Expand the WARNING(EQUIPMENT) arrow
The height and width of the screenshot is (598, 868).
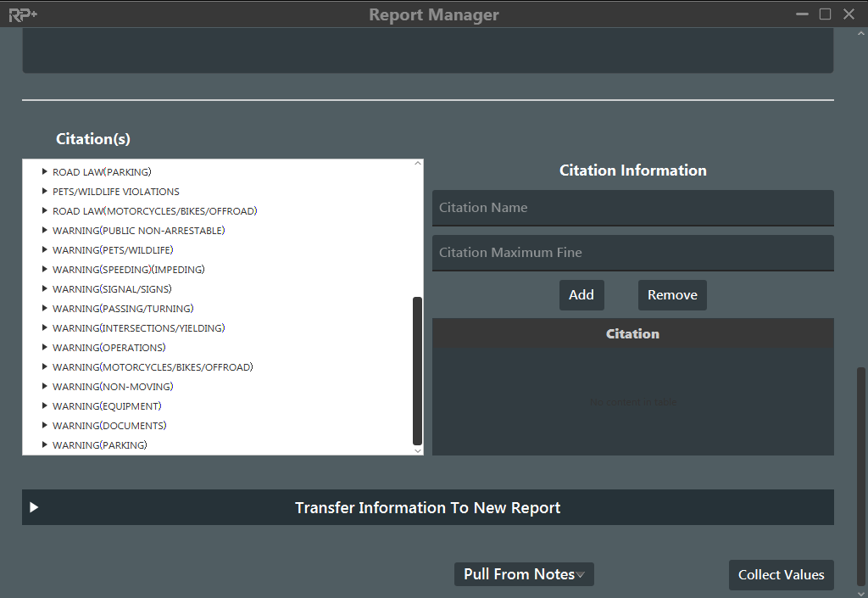45,406
